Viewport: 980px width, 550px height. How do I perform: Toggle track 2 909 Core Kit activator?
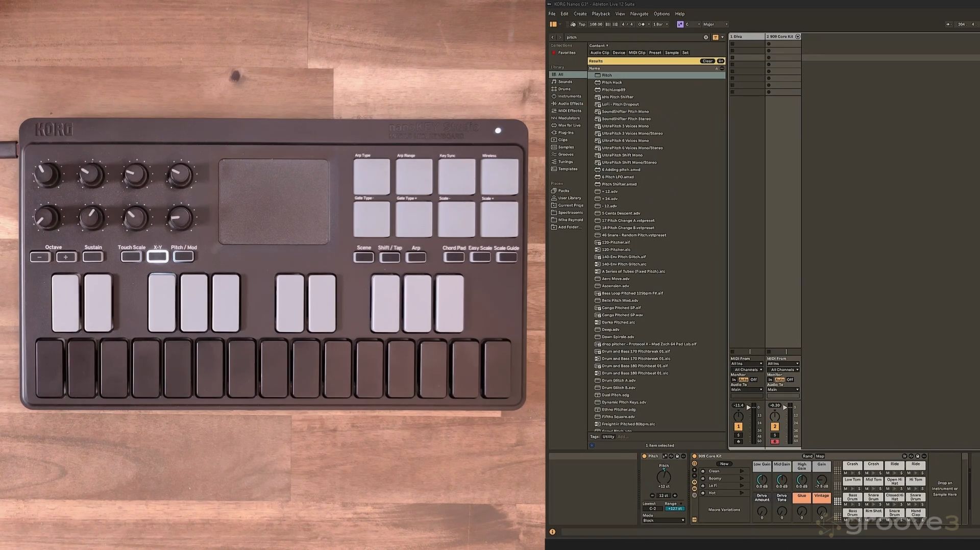pyautogui.click(x=775, y=426)
